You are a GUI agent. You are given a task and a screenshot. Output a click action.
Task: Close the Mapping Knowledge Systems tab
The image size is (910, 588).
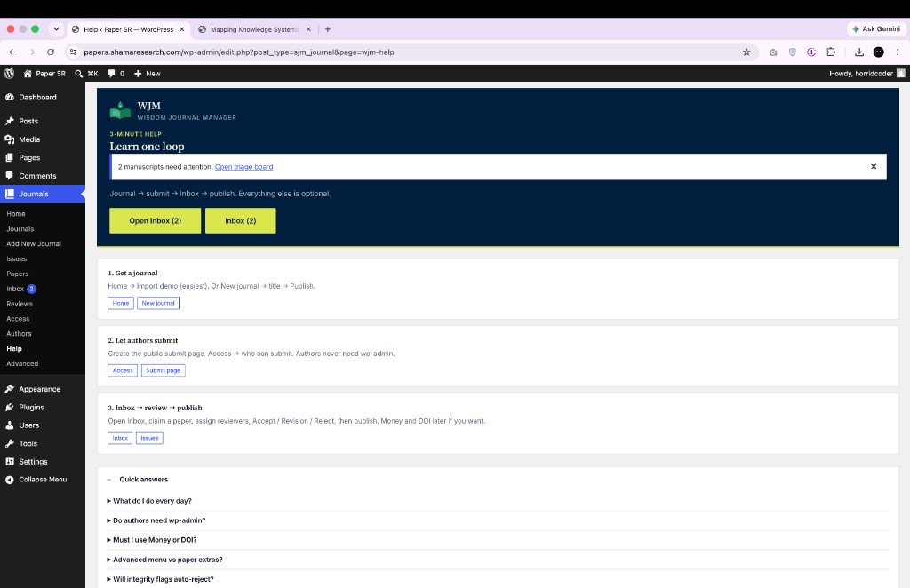point(308,29)
